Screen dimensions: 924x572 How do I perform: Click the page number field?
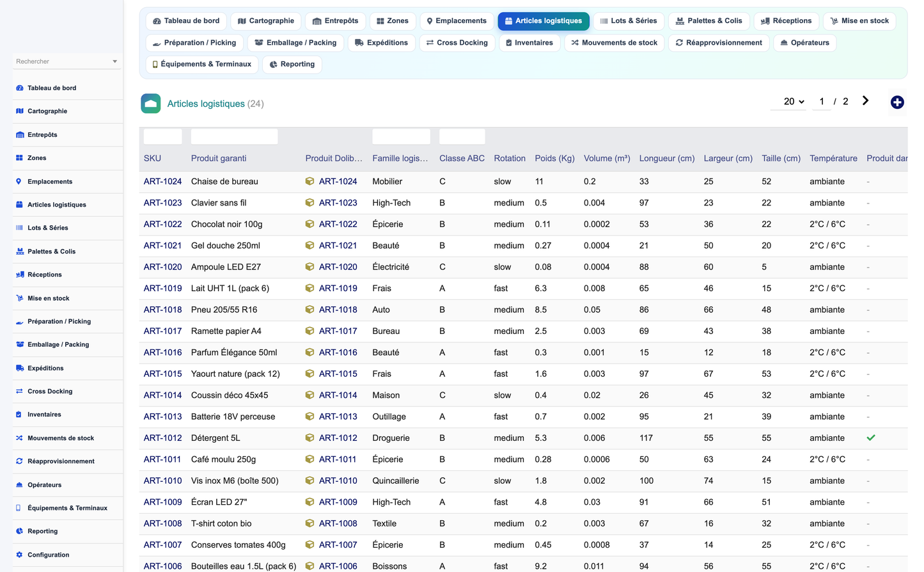[x=822, y=101]
